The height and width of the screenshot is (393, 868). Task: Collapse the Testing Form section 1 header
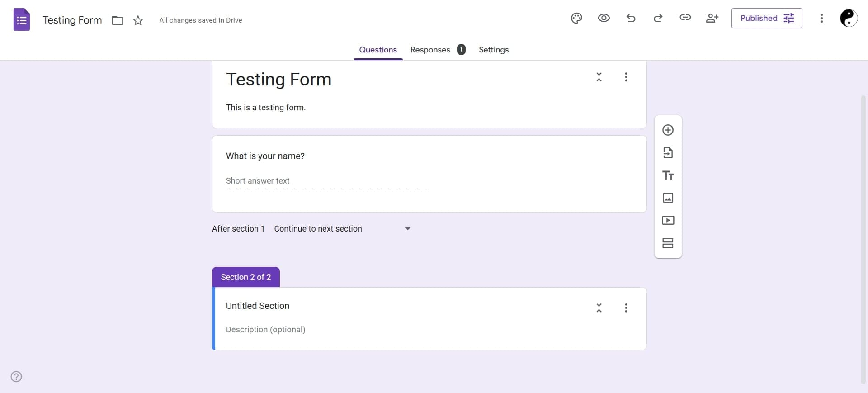click(599, 77)
